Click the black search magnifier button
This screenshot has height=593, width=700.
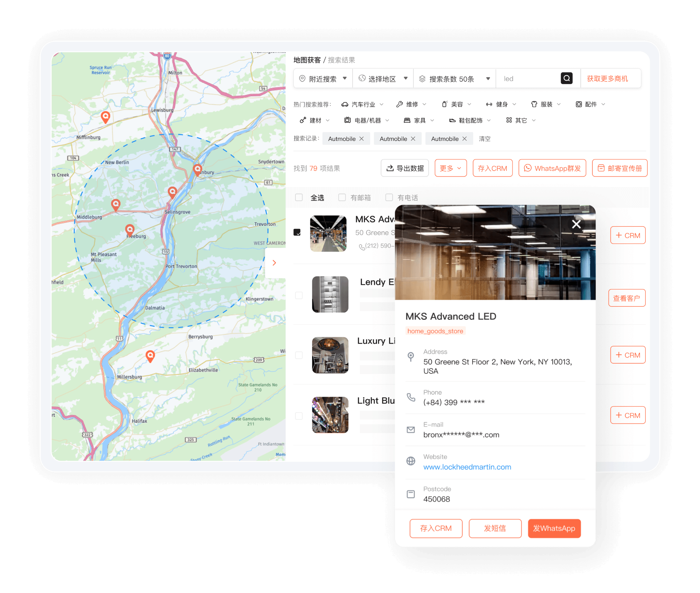click(567, 78)
